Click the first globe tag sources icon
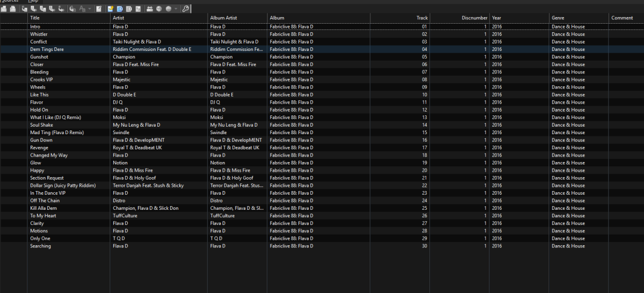The height and width of the screenshot is (293, 644). (x=159, y=9)
